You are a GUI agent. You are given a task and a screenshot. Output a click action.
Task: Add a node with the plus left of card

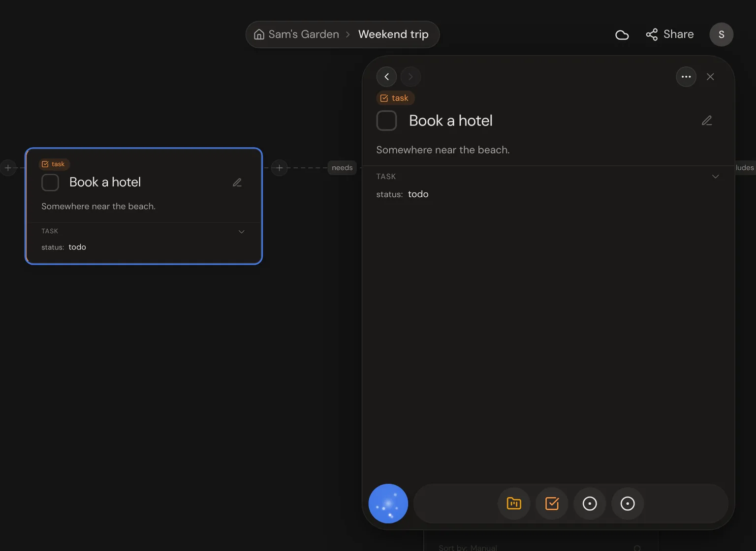coord(8,168)
